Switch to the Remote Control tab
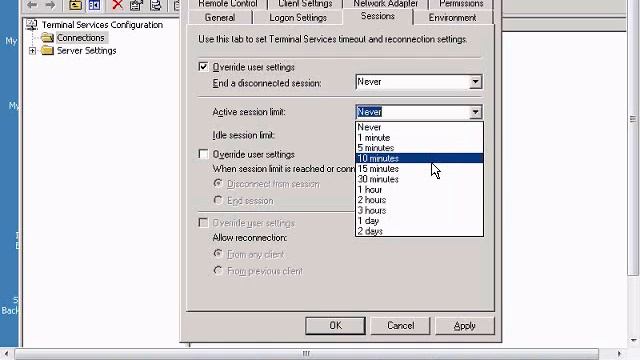Viewport: 640px width, 360px height. click(228, 4)
